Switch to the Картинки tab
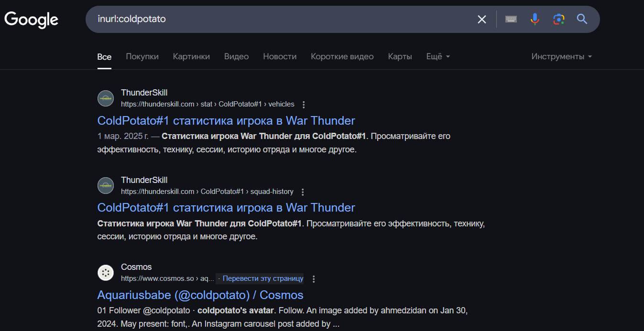The height and width of the screenshot is (331, 644). tap(191, 56)
